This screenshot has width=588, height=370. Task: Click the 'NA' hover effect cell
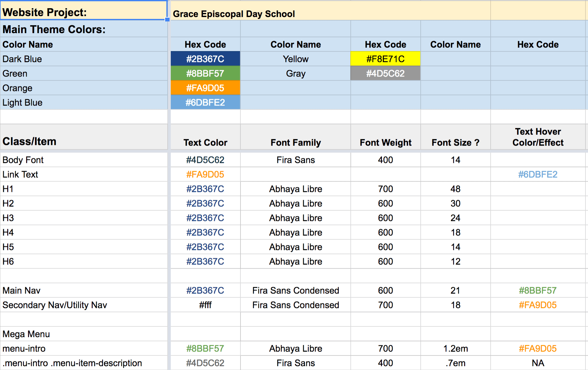[x=538, y=363]
